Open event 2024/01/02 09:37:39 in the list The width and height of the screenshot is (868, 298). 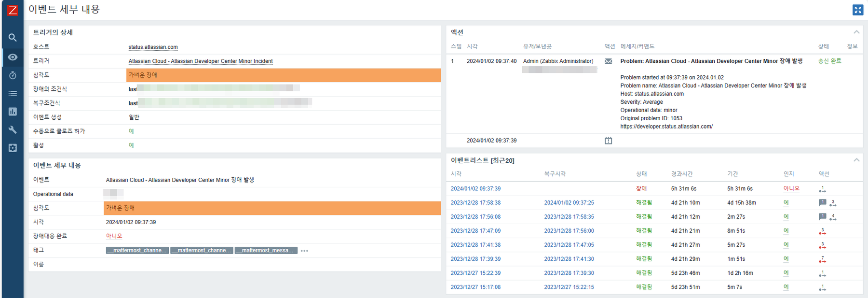[475, 189]
